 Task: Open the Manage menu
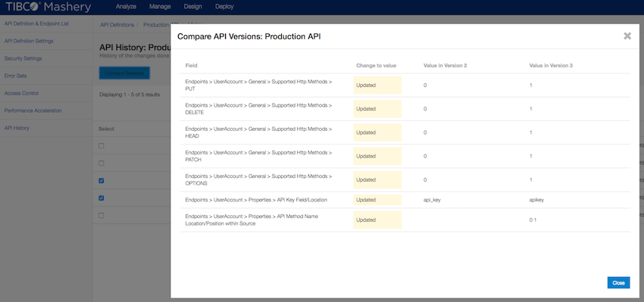(160, 7)
